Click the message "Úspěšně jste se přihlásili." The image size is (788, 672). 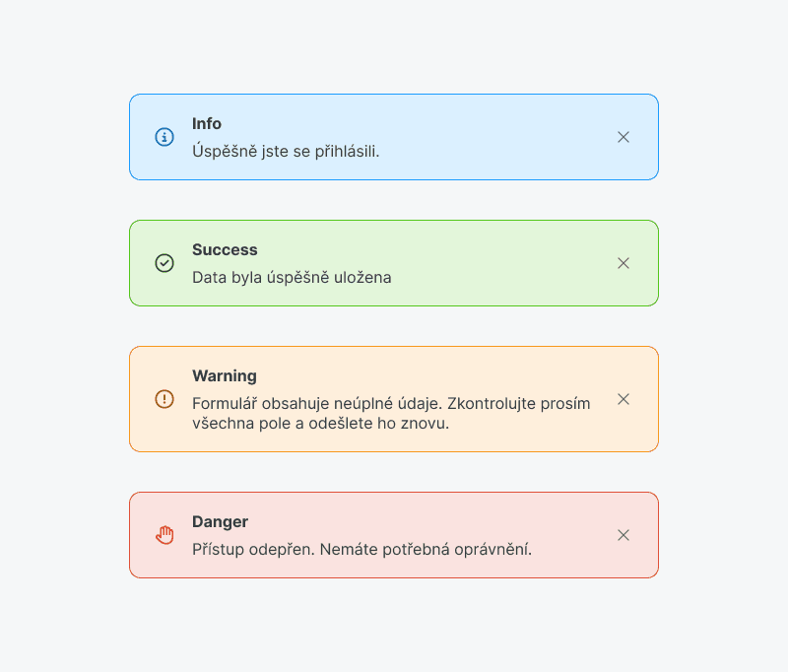[286, 152]
